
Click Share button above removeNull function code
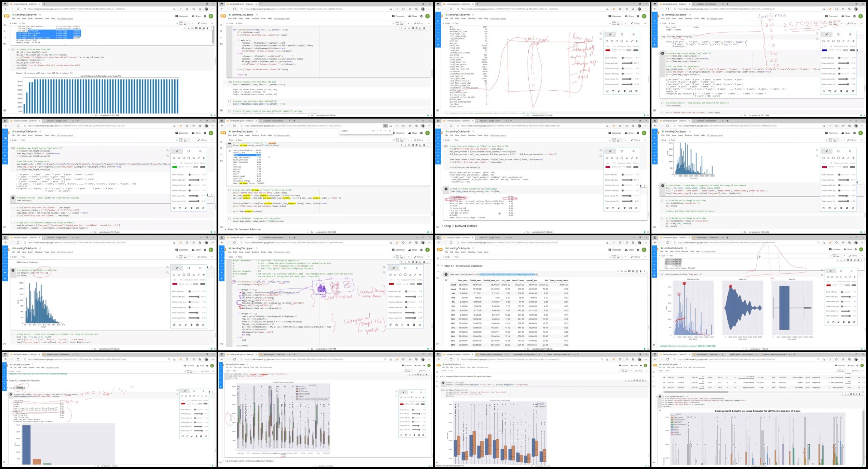[413, 16]
